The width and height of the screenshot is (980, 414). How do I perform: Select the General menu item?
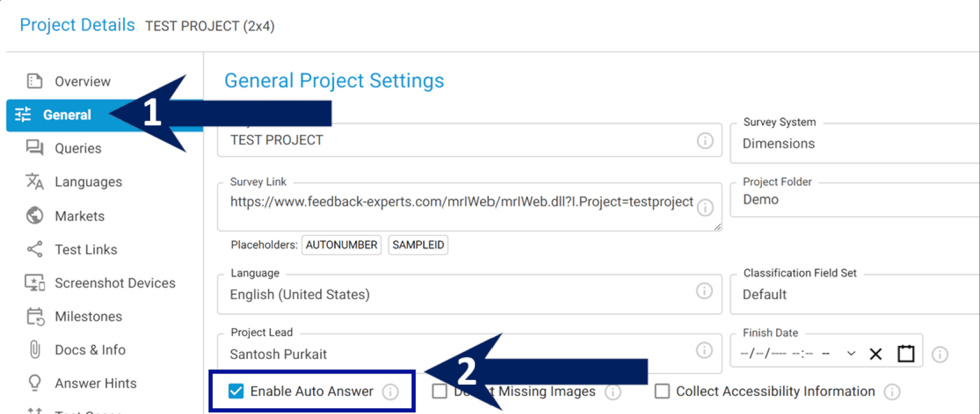[67, 115]
